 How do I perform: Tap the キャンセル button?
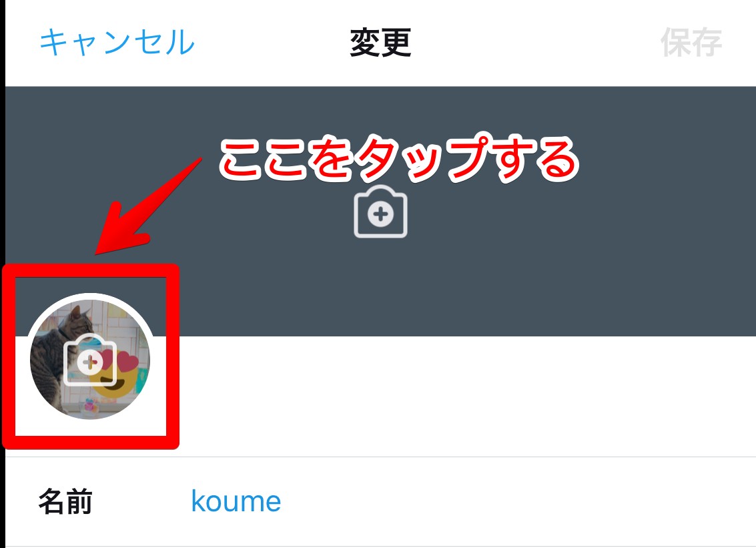click(117, 42)
